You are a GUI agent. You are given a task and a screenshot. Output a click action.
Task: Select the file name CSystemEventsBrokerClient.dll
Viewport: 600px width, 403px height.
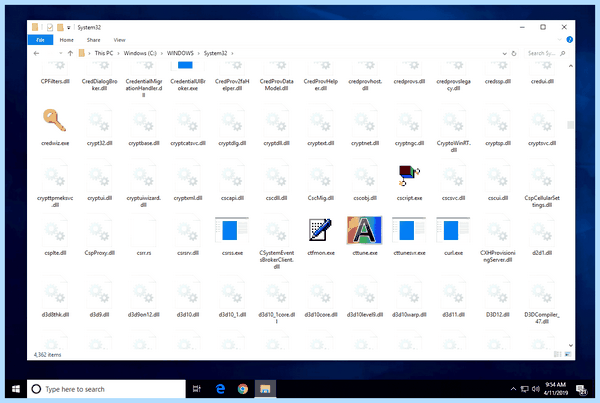pos(276,259)
